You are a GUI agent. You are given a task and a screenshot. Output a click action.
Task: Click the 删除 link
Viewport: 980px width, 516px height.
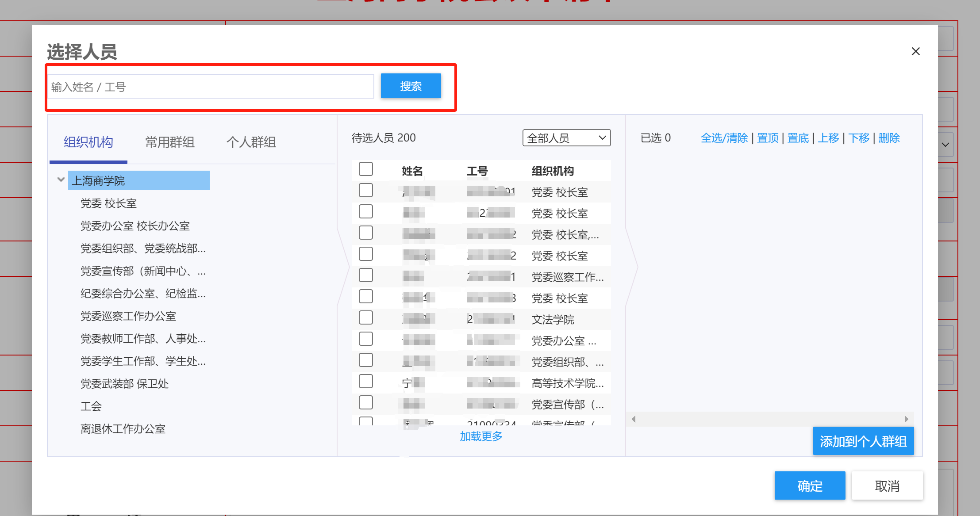click(888, 138)
